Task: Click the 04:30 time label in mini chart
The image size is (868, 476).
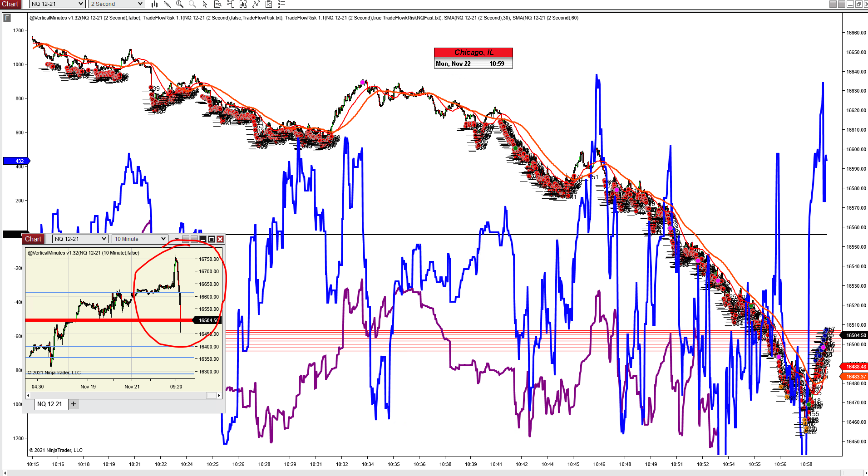Action: tap(38, 387)
